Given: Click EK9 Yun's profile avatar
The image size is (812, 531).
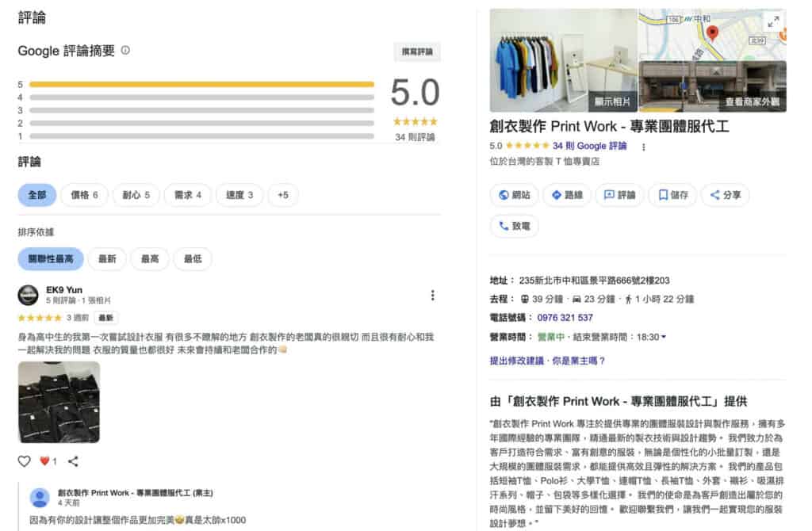Looking at the screenshot, I should (29, 295).
